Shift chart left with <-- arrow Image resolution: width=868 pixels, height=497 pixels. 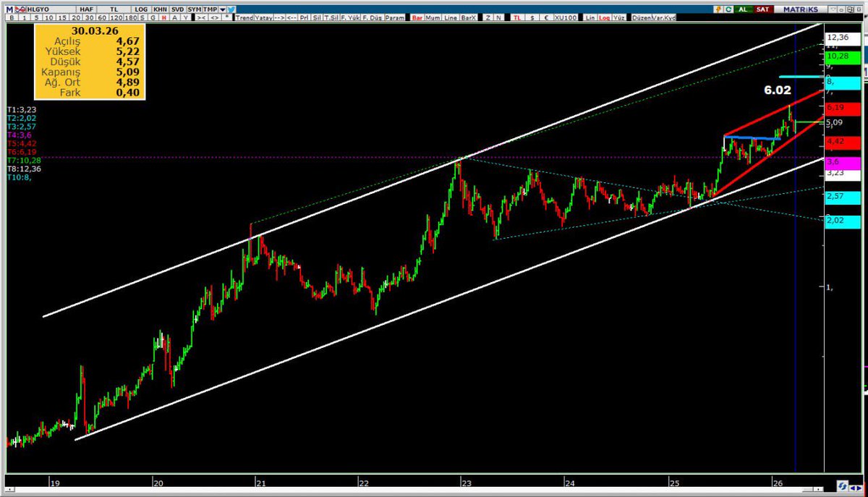[291, 17]
